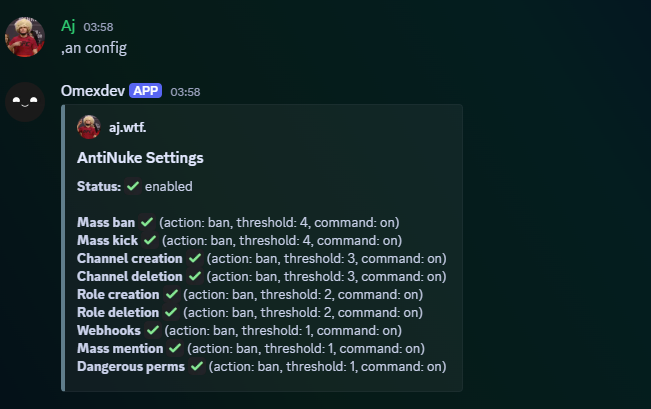This screenshot has width=651, height=409.
Task: Click the small avatar beside aj.wtf.
Action: tap(88, 127)
